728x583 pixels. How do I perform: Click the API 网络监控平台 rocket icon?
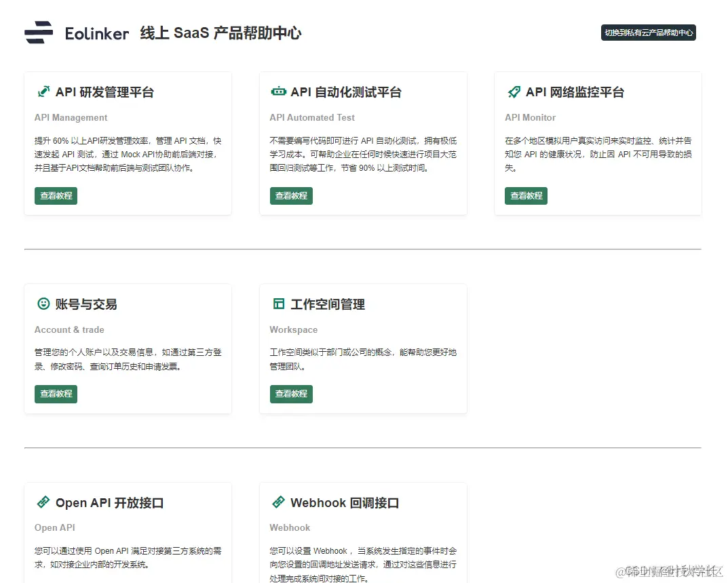pos(514,92)
